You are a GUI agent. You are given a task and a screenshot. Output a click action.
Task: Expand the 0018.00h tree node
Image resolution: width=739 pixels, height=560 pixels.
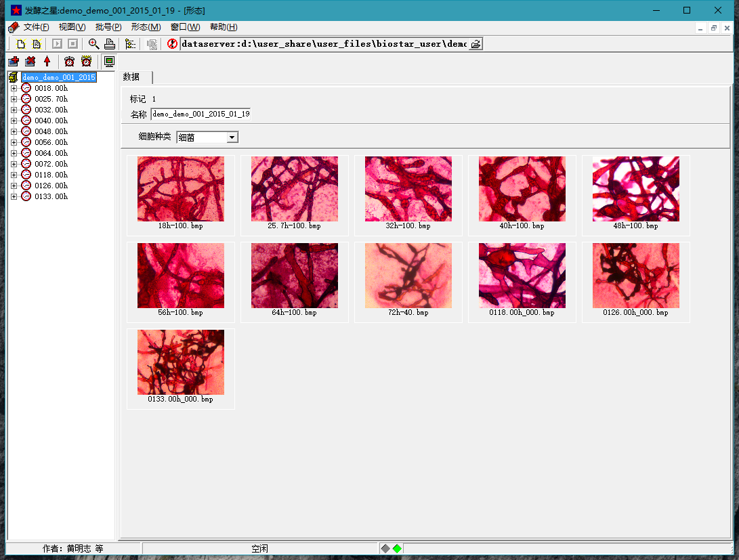coord(14,88)
